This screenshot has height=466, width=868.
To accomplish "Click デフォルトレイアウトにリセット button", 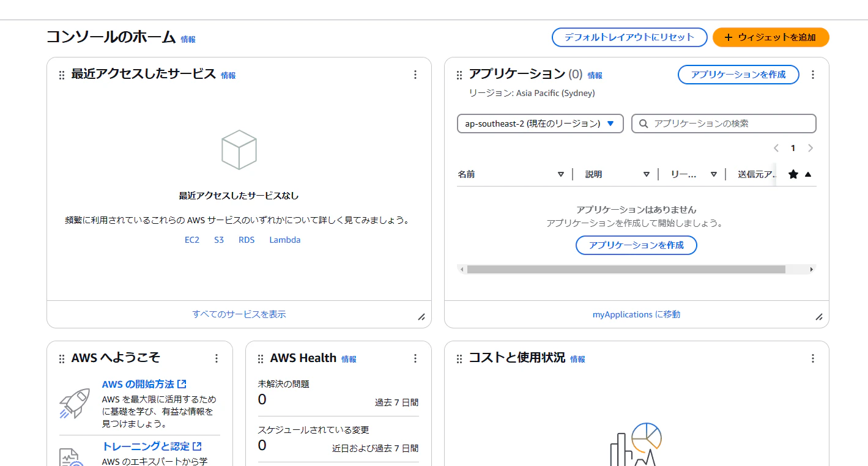I will 629,37.
